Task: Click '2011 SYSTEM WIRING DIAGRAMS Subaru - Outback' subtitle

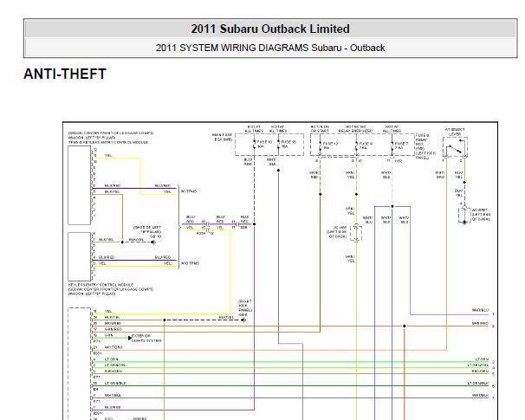Action: click(x=270, y=48)
